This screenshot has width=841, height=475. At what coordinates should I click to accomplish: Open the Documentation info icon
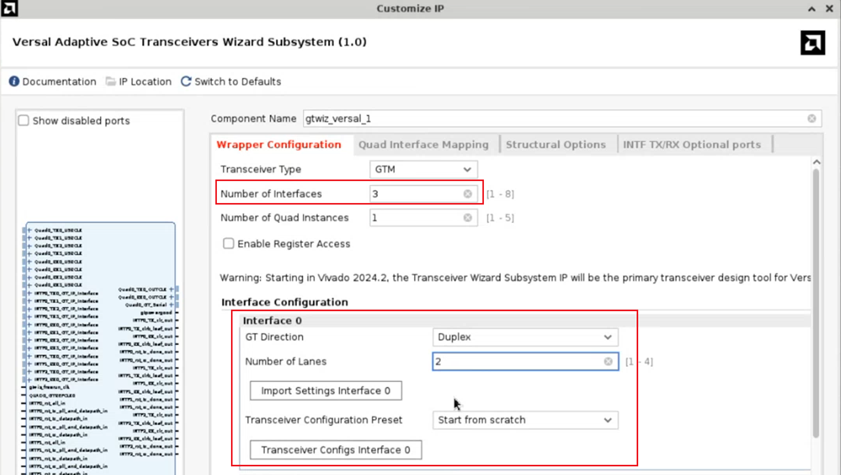[14, 81]
